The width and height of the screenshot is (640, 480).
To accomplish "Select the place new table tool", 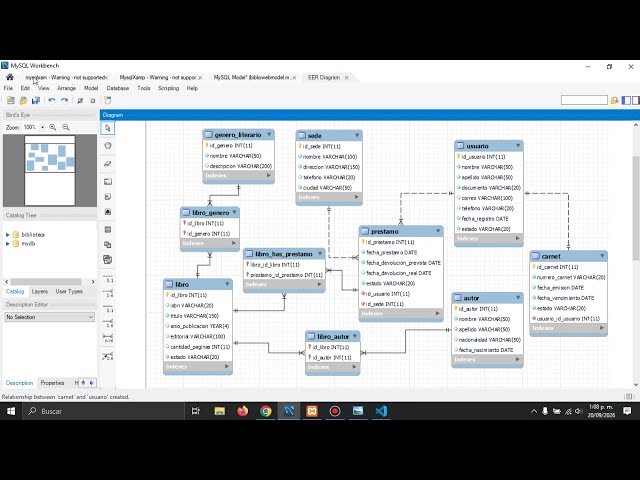I will click(x=107, y=230).
